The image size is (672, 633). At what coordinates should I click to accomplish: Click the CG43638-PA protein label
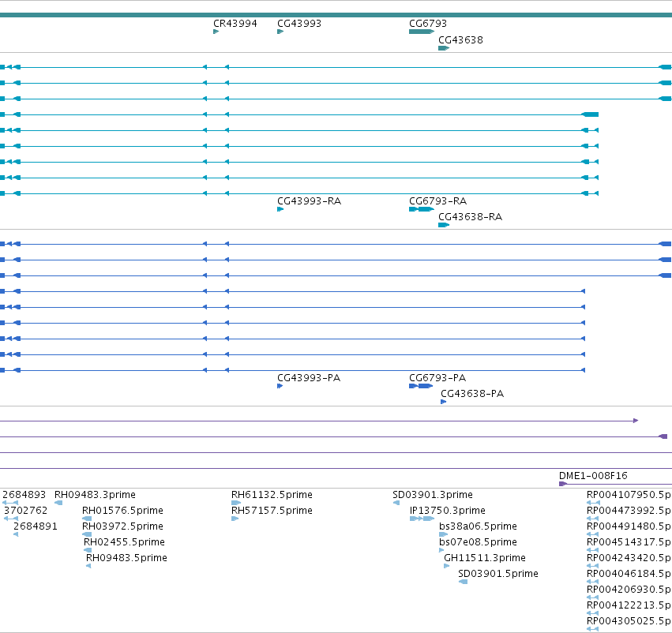coord(472,394)
